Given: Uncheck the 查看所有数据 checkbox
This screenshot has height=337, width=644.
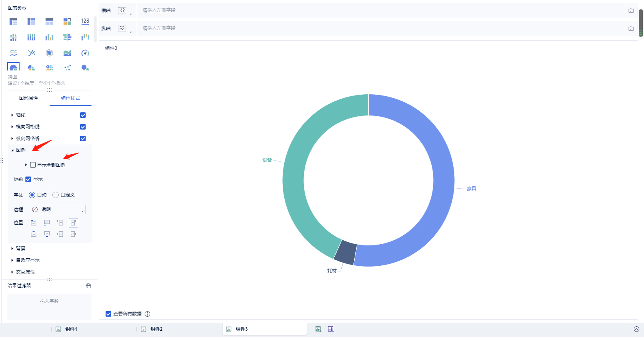Looking at the screenshot, I should (108, 314).
